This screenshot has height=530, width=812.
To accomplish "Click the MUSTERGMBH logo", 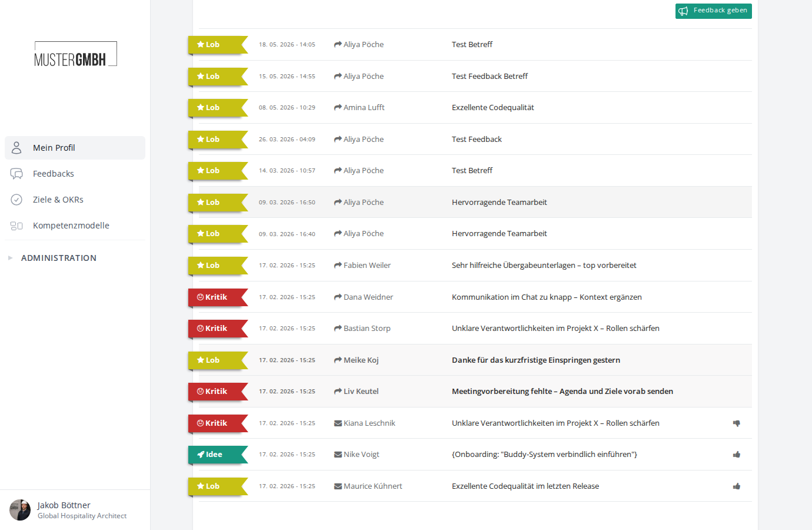I will coord(75,54).
